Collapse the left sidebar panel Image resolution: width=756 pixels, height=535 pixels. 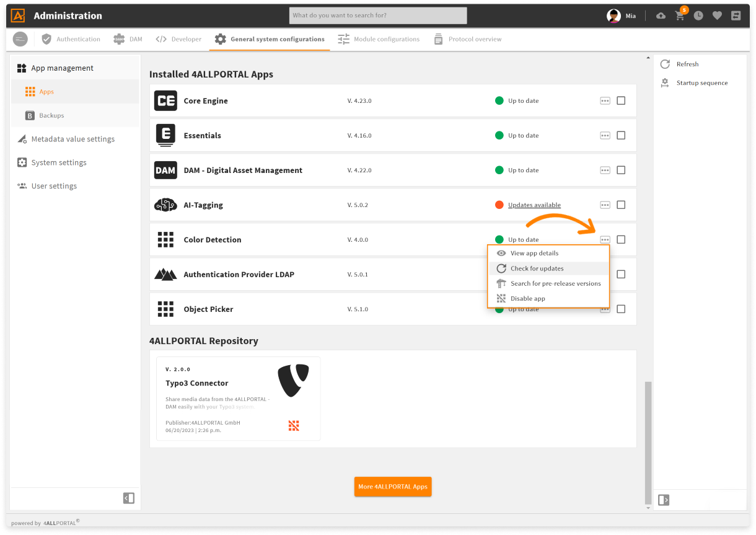pos(129,498)
